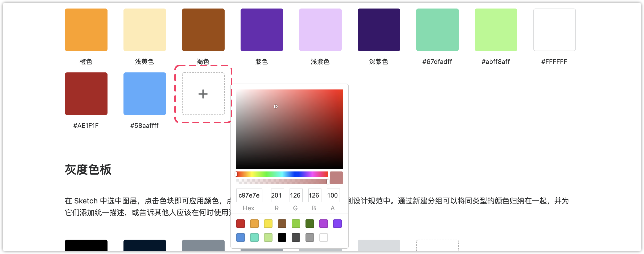Focus the alpha A value field
644x254 pixels.
click(x=333, y=195)
